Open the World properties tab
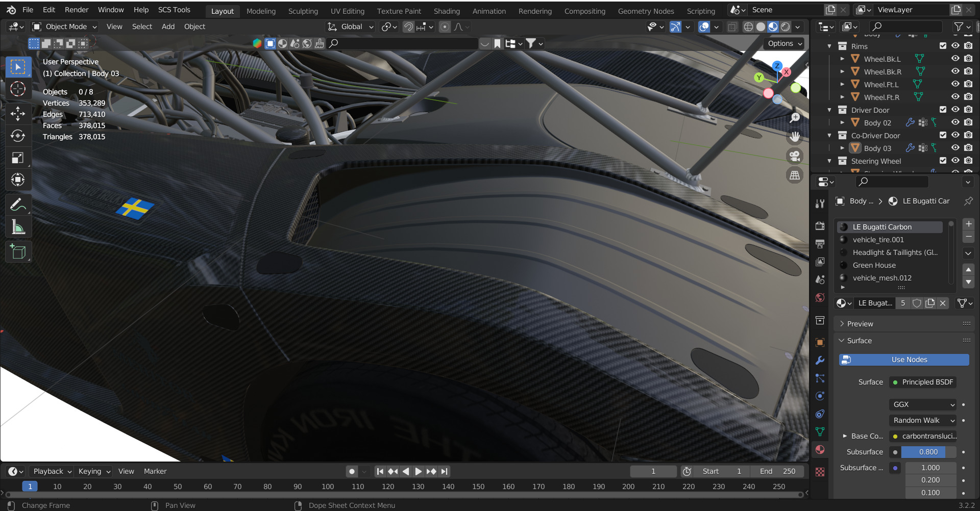980x511 pixels. pyautogui.click(x=820, y=297)
